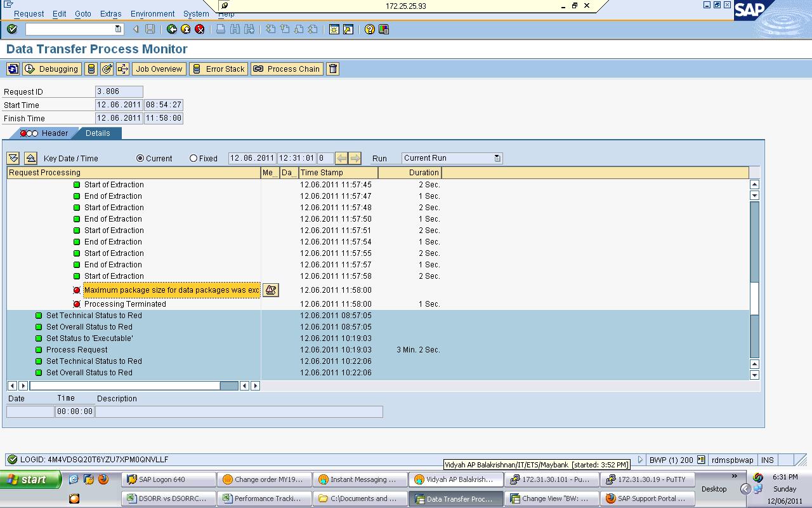
Task: Click the Back navigation arrow icon
Action: [172, 29]
